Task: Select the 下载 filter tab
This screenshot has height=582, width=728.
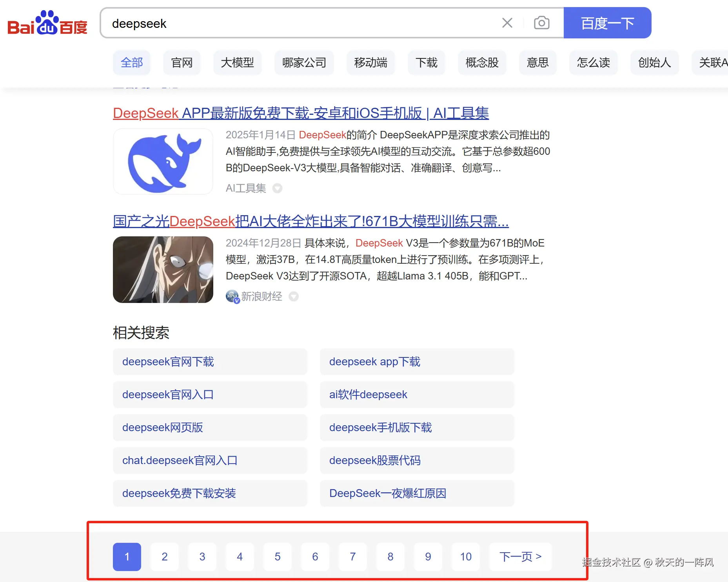Action: click(427, 62)
